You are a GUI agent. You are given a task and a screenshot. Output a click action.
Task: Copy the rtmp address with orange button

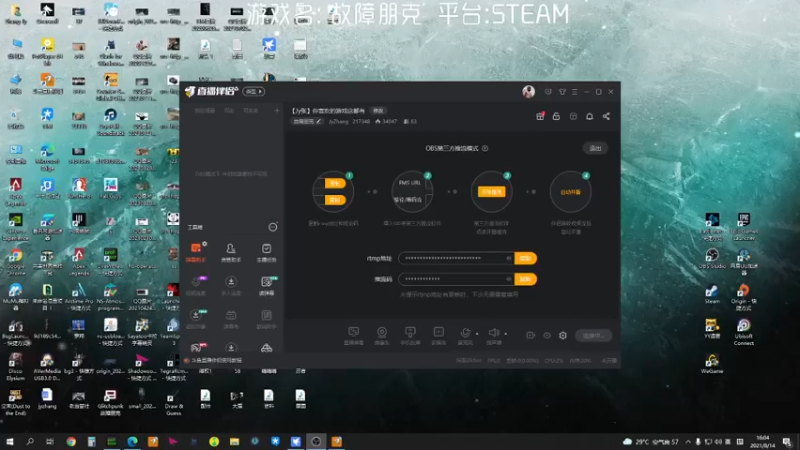click(525, 258)
